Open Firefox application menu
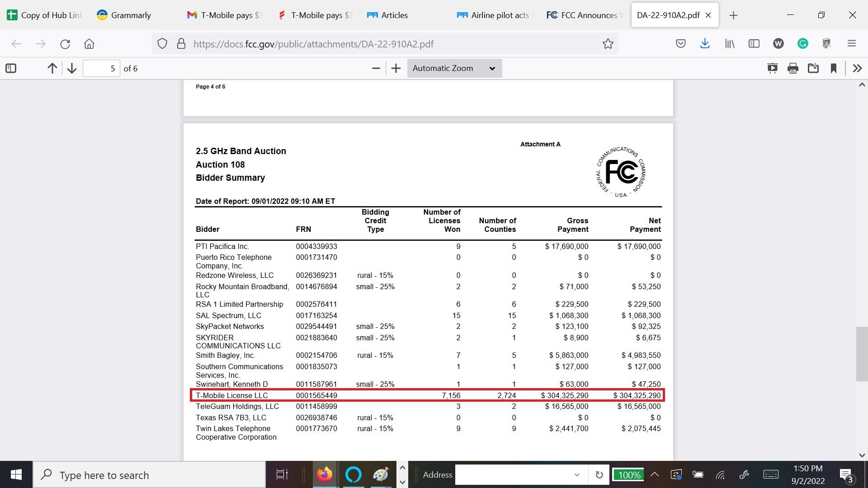 (852, 44)
